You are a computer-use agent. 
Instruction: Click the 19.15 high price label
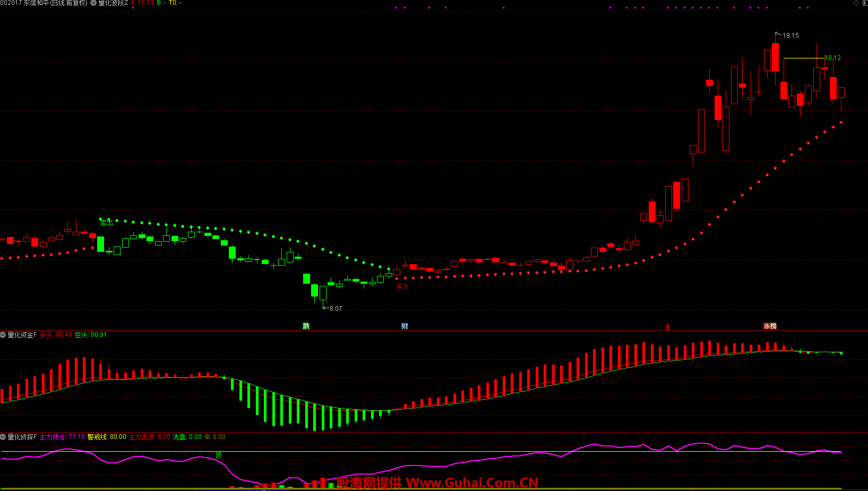click(x=790, y=36)
